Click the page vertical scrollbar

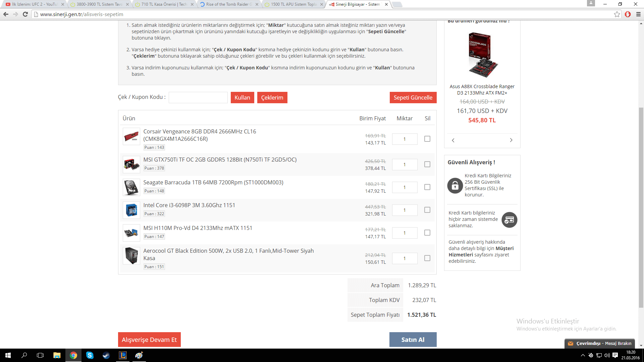pos(641,208)
